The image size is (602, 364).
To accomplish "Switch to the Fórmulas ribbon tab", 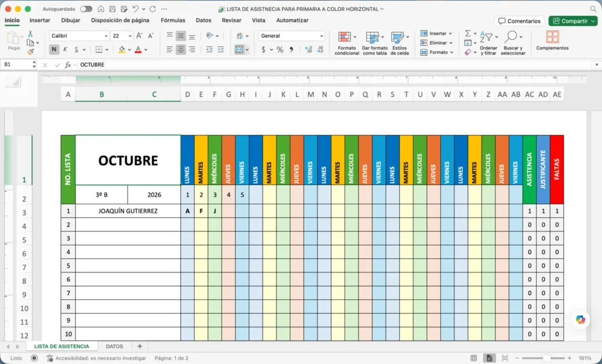I will (173, 21).
